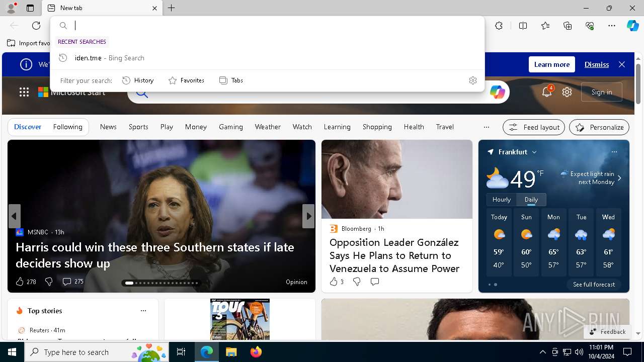Open the Extensions puzzle icon
The image size is (644, 362).
point(499,26)
